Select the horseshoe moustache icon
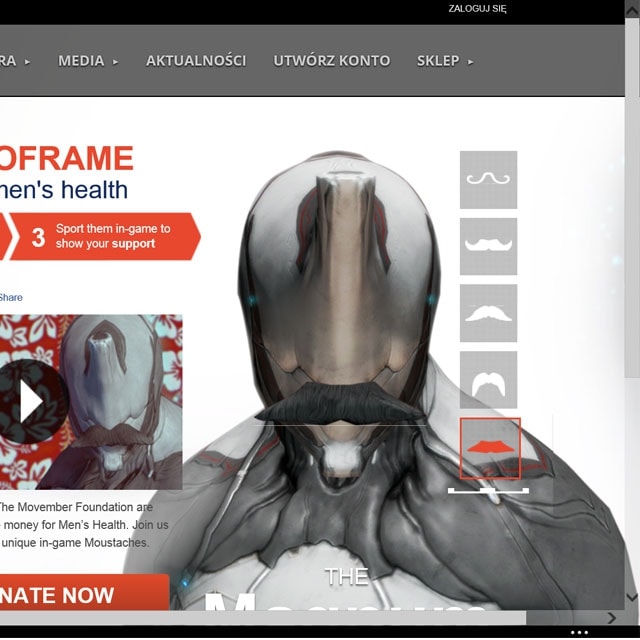 pyautogui.click(x=488, y=380)
